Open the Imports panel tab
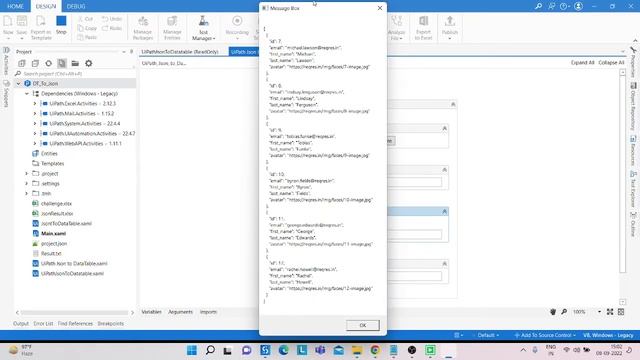The image size is (640, 360). (208, 312)
